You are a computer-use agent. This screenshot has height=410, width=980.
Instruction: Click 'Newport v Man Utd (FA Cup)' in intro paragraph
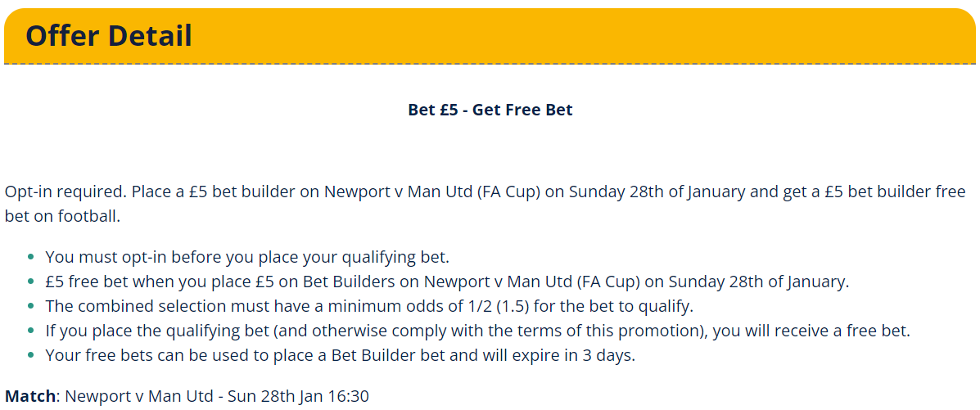pos(432,191)
